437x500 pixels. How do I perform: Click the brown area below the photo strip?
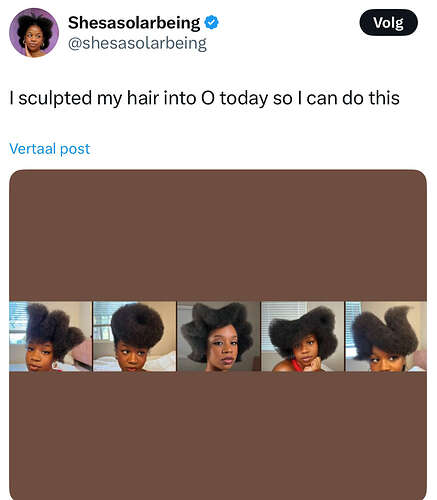[218, 435]
